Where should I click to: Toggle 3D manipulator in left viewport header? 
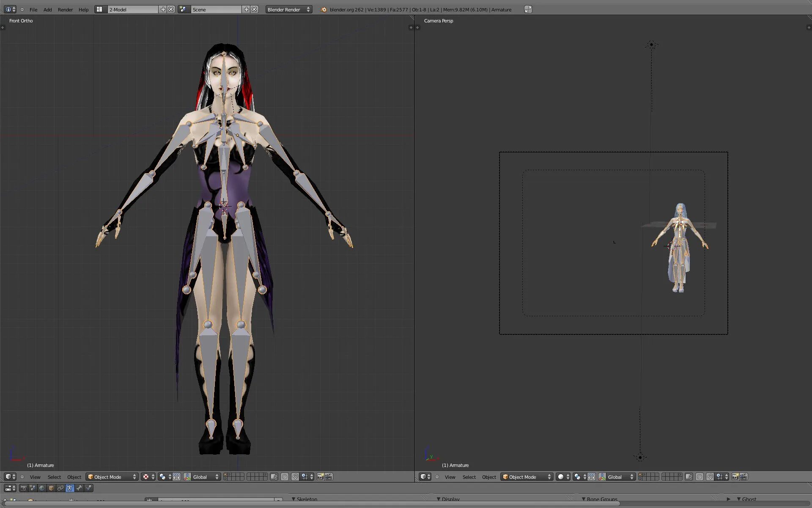tap(177, 477)
